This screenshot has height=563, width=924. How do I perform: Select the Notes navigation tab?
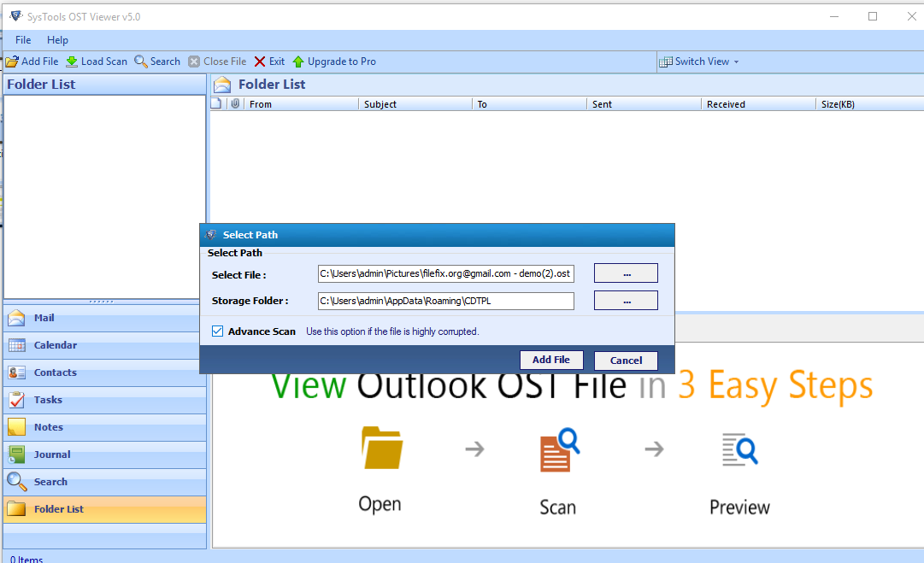point(105,427)
